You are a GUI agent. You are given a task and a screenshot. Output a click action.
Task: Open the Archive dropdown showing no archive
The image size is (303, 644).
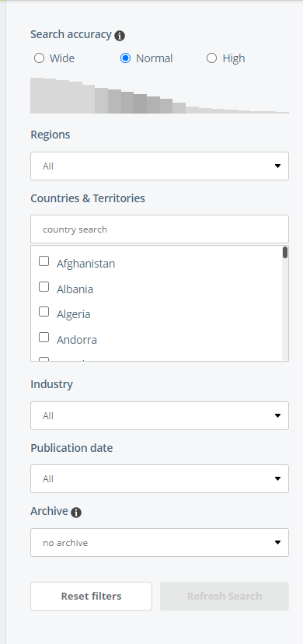tap(159, 543)
